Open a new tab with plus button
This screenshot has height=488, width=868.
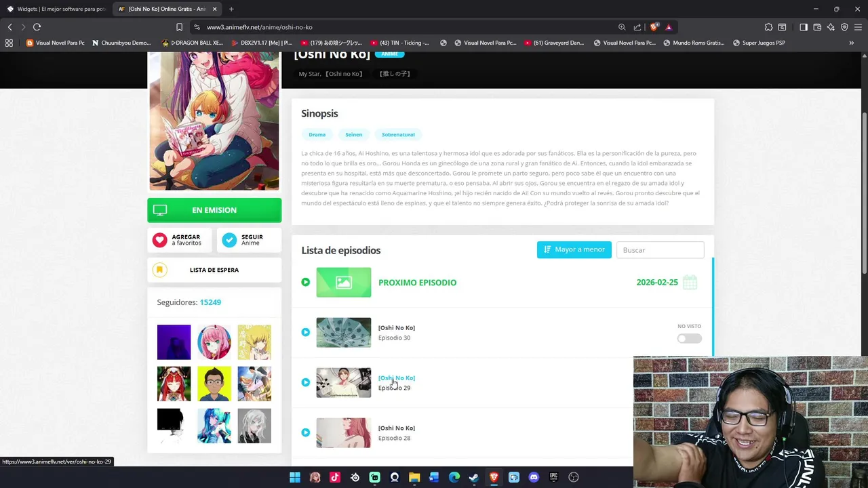(x=231, y=9)
